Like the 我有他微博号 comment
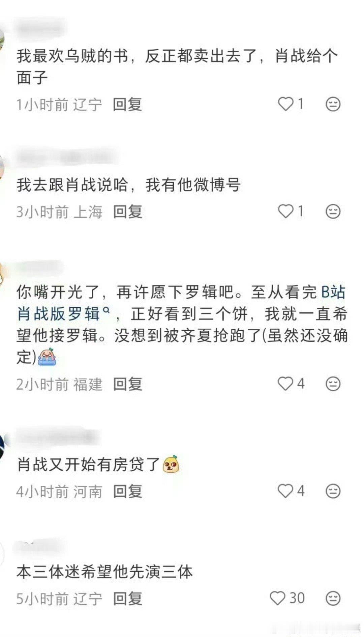364x637 pixels. pos(285,212)
